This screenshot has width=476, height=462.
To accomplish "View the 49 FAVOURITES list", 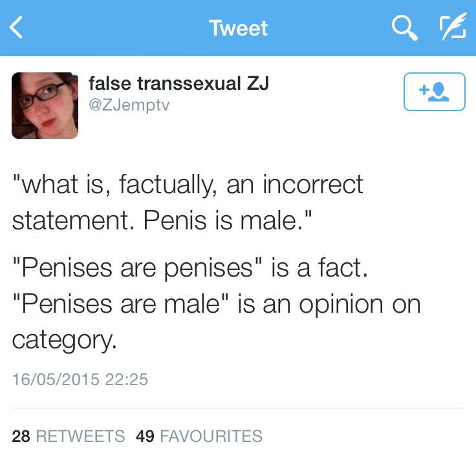I will click(199, 436).
